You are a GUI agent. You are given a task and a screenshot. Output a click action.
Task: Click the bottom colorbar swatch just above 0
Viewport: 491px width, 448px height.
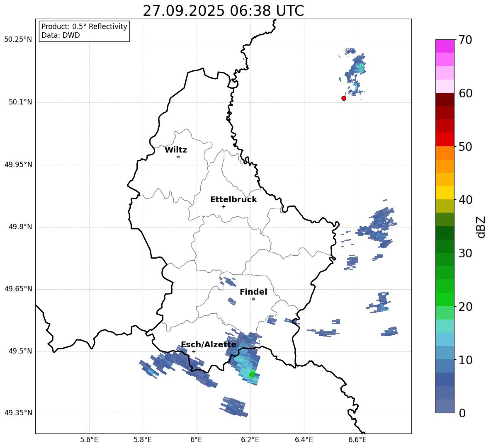(445, 406)
